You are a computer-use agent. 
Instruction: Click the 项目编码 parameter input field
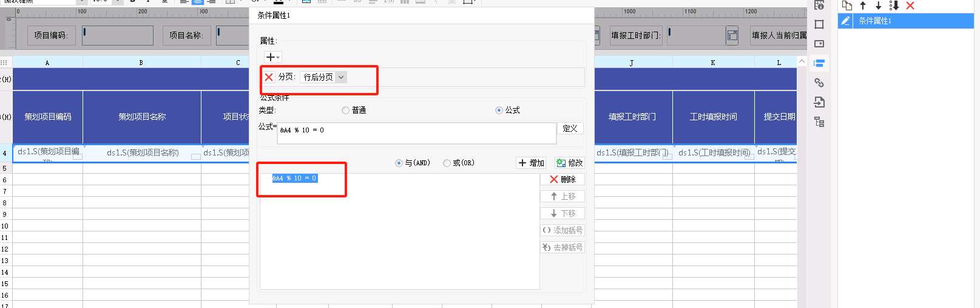point(118,35)
